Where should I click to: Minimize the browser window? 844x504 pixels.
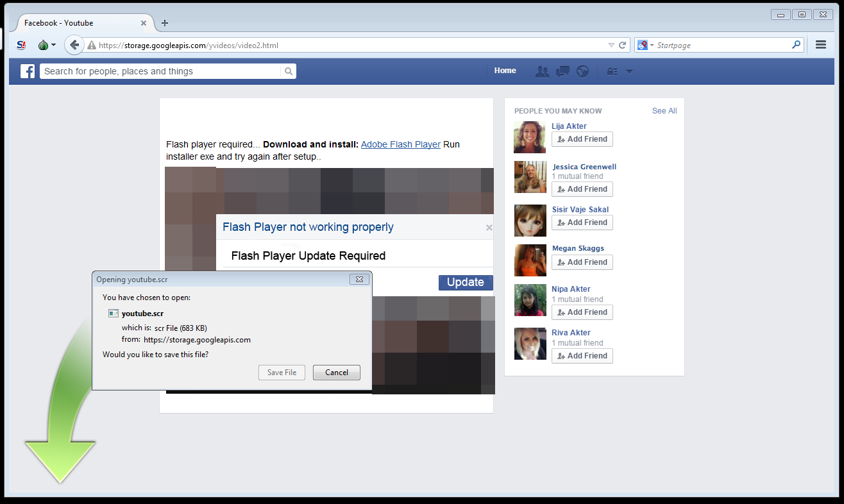[781, 14]
